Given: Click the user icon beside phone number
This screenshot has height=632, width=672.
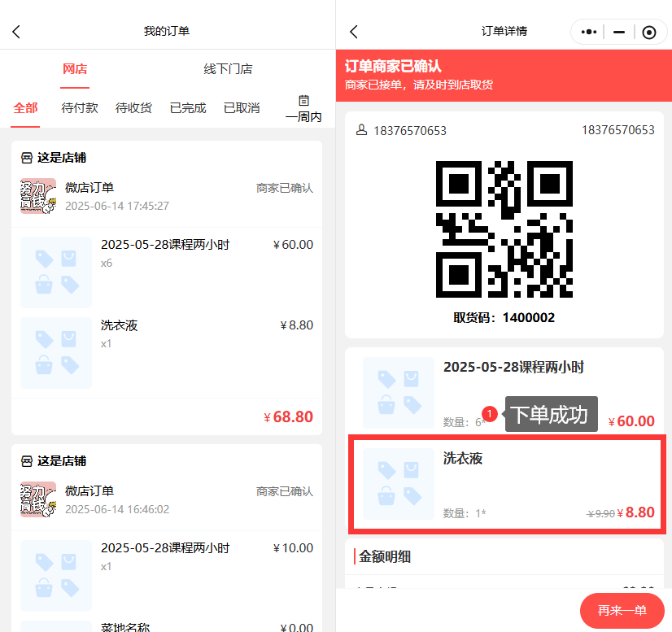Looking at the screenshot, I should [361, 130].
